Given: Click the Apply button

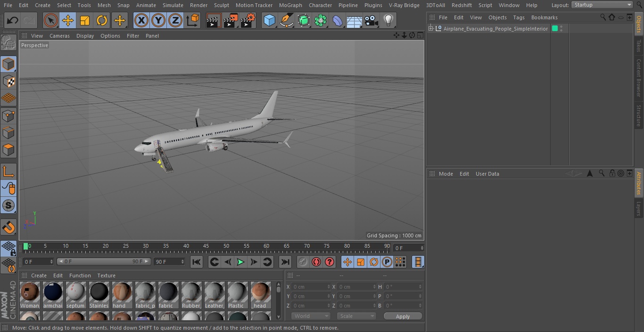Looking at the screenshot, I should (403, 316).
